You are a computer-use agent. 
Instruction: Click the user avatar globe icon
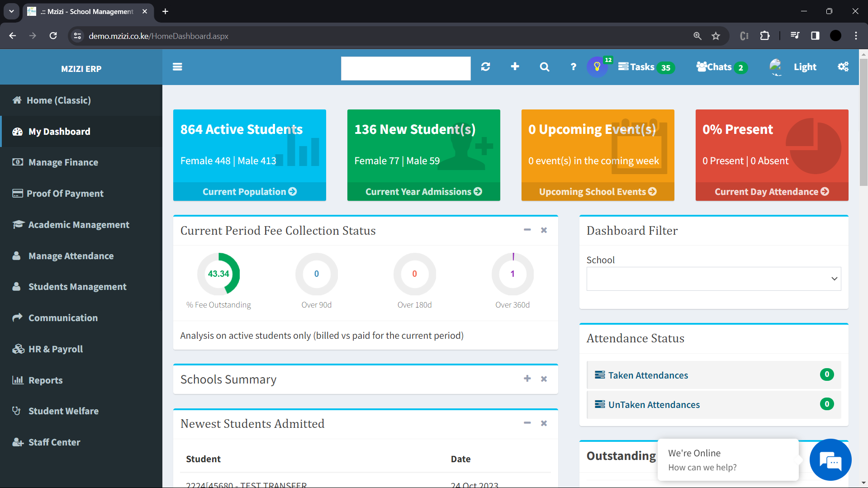pos(776,67)
